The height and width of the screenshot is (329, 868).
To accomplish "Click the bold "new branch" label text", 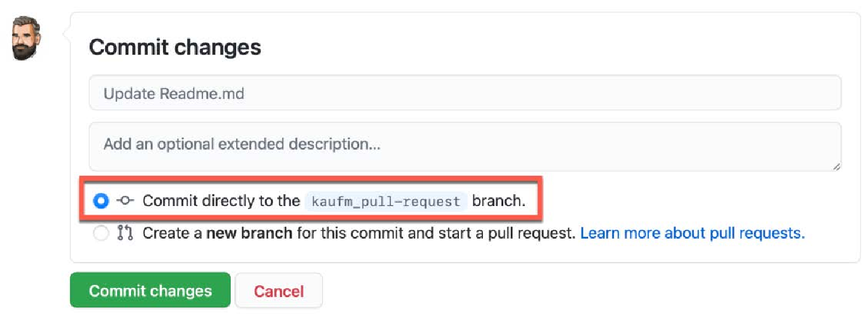I will click(249, 234).
